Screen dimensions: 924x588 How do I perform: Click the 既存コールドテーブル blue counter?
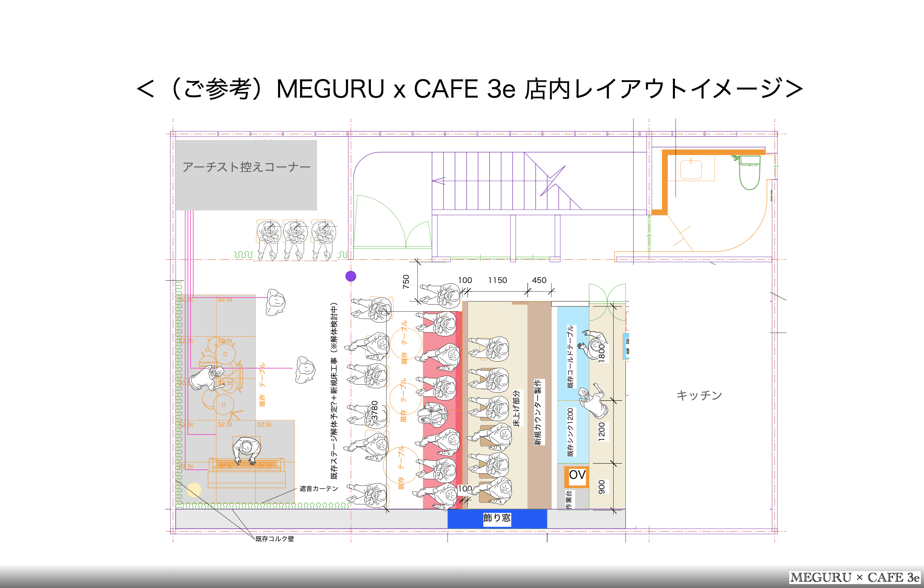click(x=572, y=354)
